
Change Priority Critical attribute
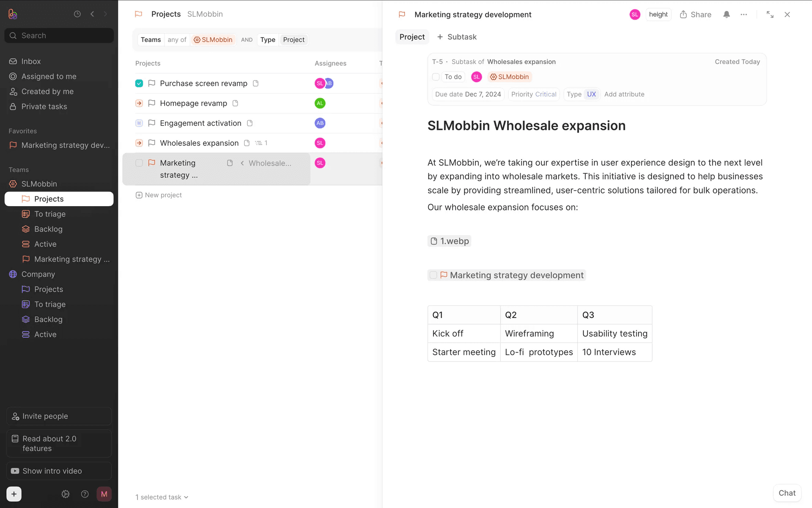(534, 94)
